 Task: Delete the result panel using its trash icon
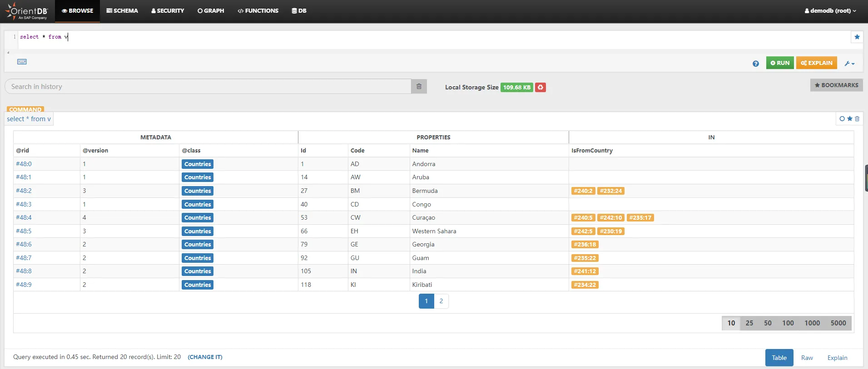(x=857, y=119)
